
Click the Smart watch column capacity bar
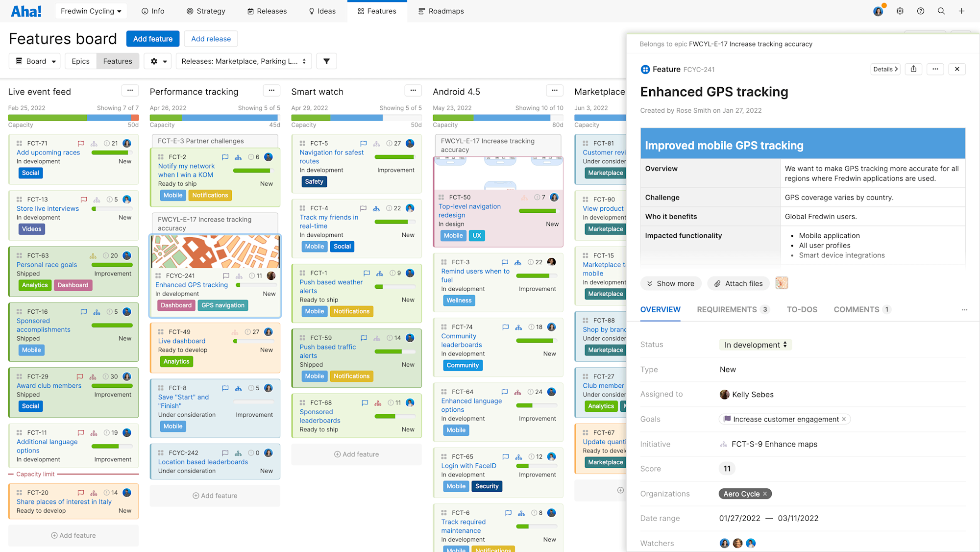point(356,118)
